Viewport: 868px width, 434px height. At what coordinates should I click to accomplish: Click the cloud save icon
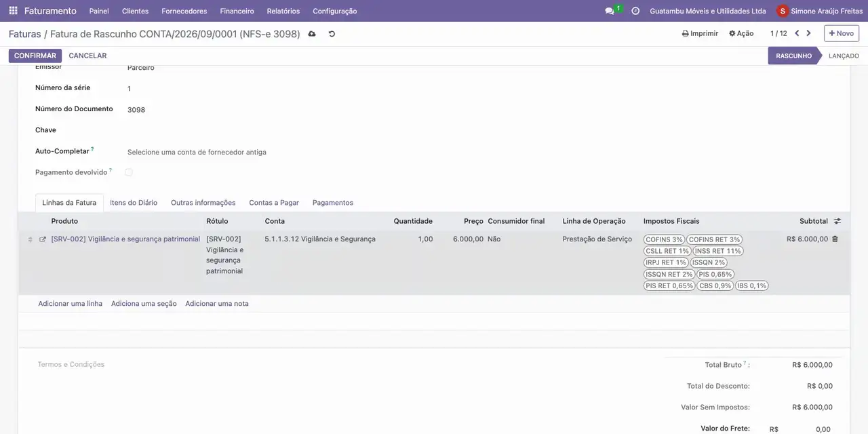[312, 34]
